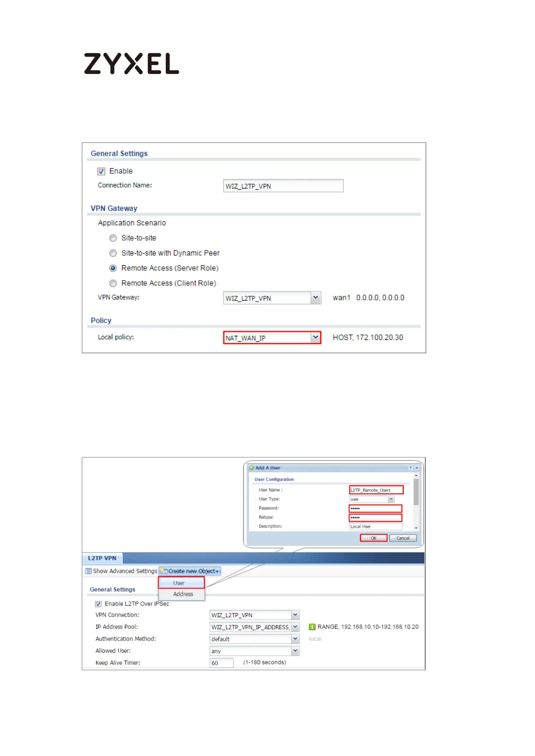Image resolution: width=535 pixels, height=756 pixels.
Task: Select Remote Access (Server Role) radio button
Action: (x=113, y=268)
